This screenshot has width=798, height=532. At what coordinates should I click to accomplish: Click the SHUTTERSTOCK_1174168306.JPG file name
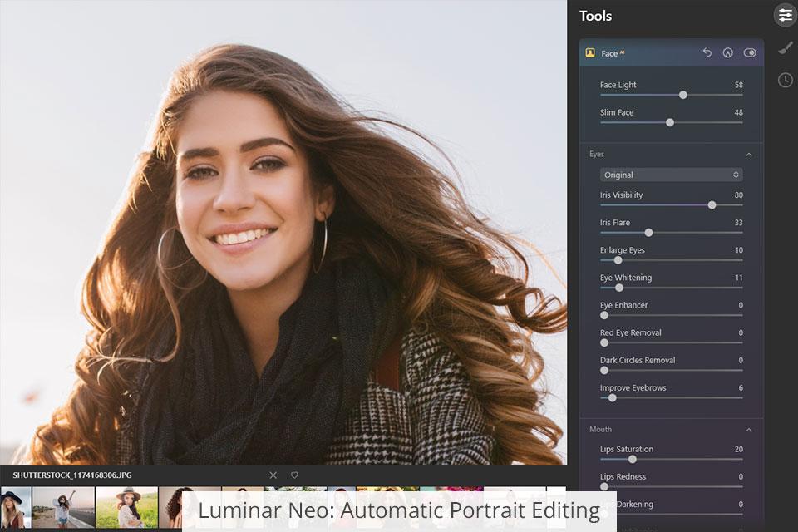[x=72, y=475]
